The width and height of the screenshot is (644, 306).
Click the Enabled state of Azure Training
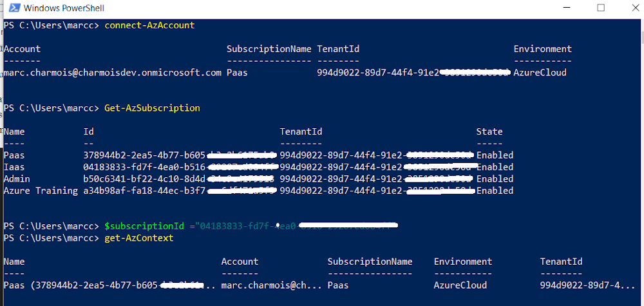pyautogui.click(x=495, y=191)
